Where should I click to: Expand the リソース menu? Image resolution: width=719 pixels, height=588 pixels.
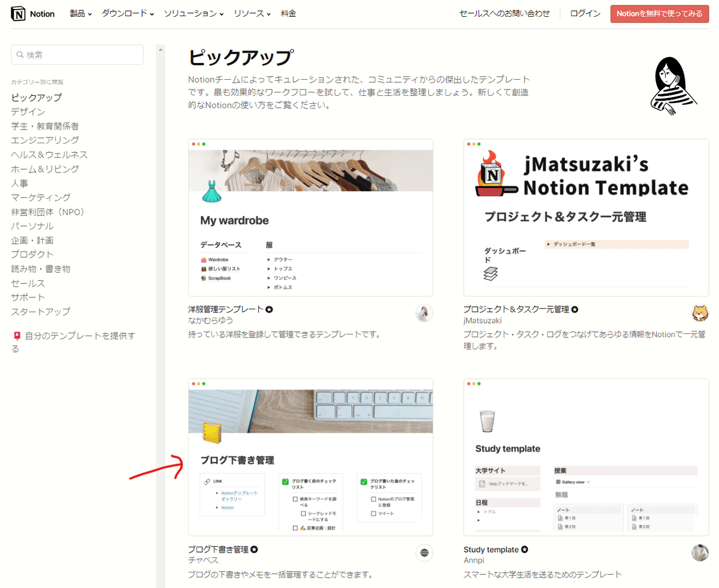point(252,13)
